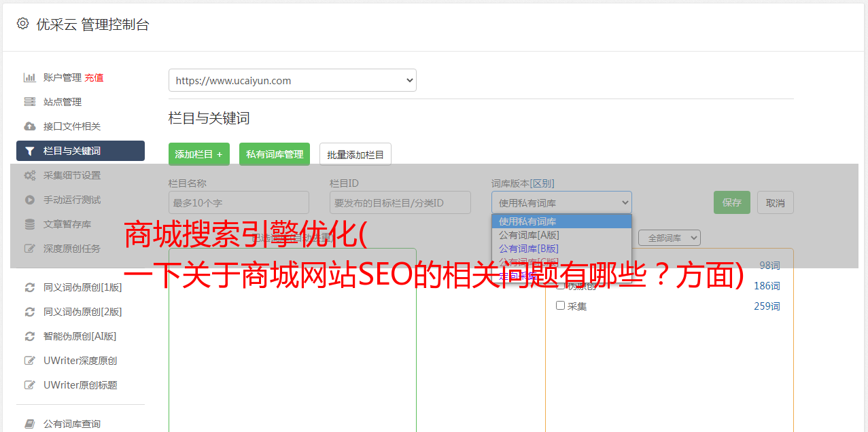Viewport: 868px width, 432px height.
Task: Open the 全部词库 filter dropdown
Action: tap(670, 238)
